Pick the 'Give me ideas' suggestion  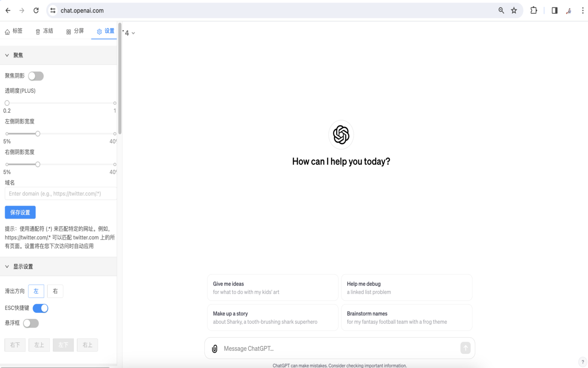point(273,288)
